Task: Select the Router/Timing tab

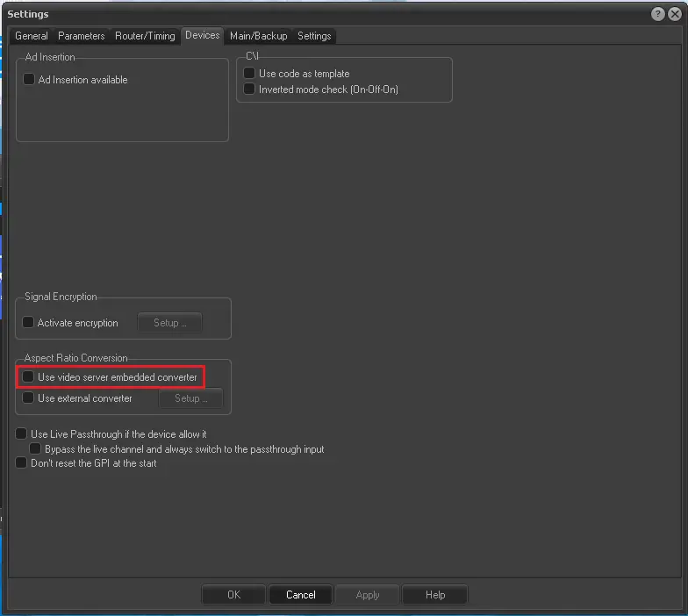Action: (145, 36)
